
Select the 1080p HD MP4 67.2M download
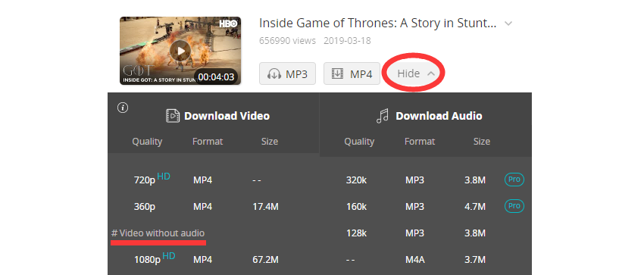tap(214, 259)
